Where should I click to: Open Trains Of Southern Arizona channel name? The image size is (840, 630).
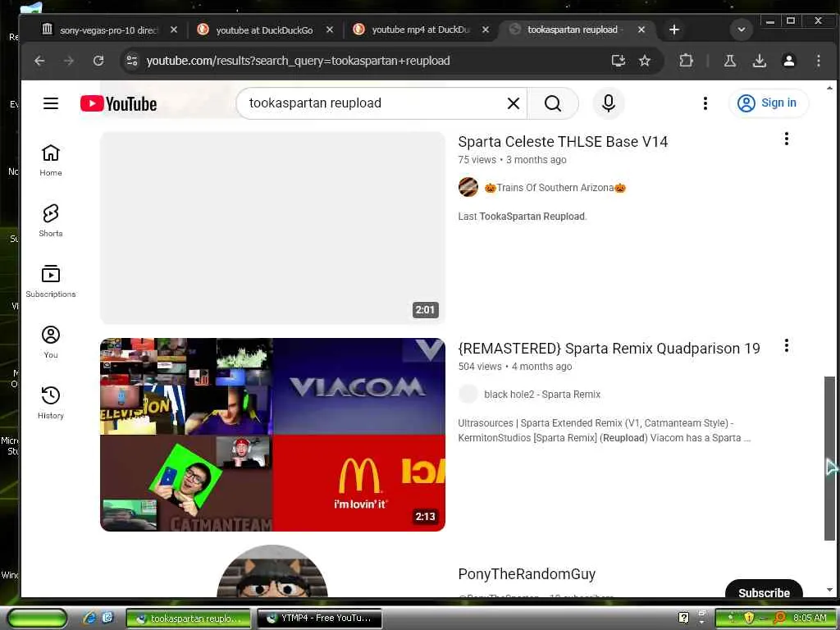click(555, 188)
